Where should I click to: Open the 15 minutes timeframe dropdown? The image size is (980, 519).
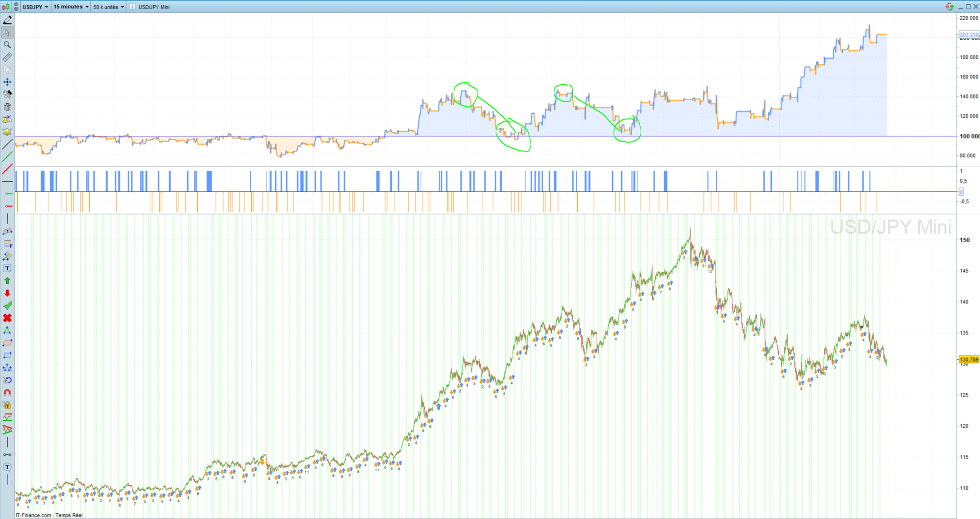pyautogui.click(x=71, y=7)
